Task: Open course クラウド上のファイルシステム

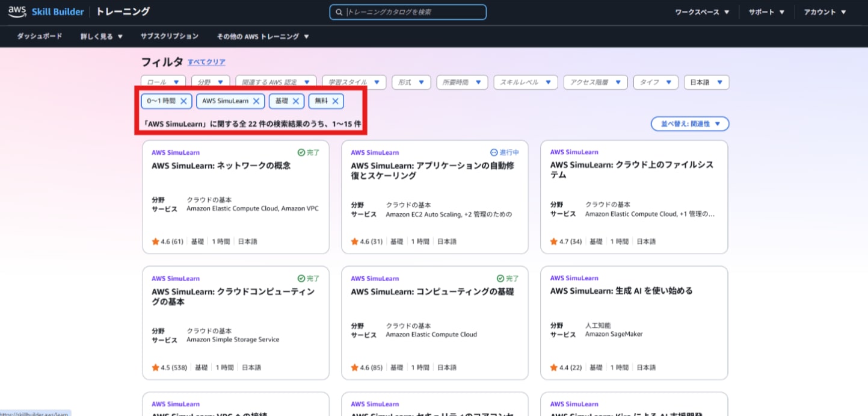Action: (x=632, y=170)
